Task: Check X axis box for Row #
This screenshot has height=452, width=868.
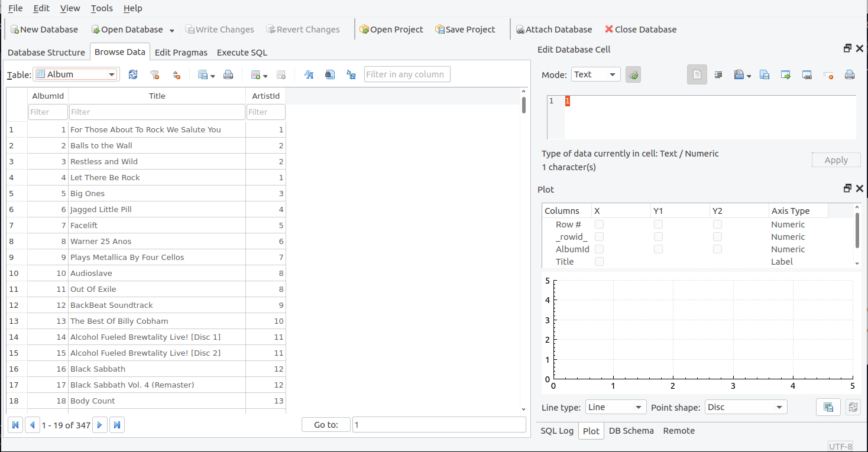Action: [599, 225]
